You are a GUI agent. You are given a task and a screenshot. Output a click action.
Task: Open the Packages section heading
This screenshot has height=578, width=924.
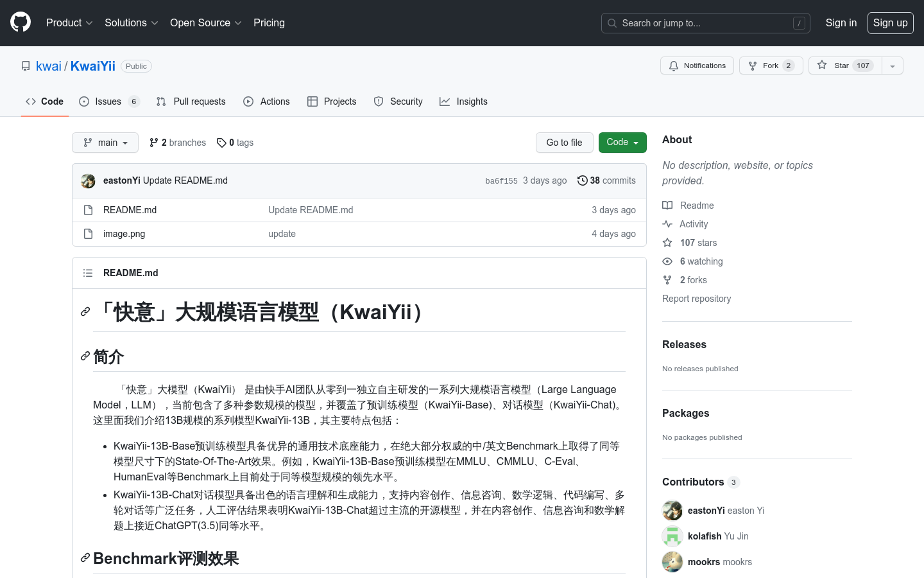coord(686,413)
